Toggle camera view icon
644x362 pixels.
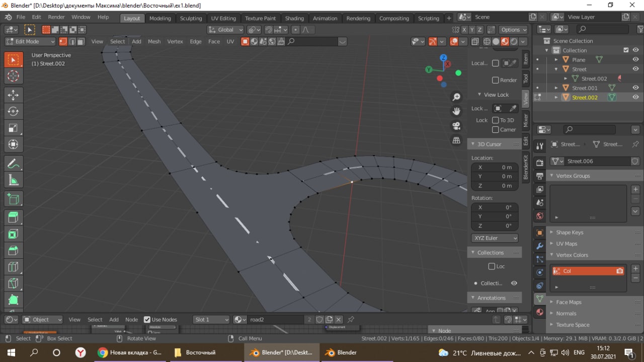456,126
